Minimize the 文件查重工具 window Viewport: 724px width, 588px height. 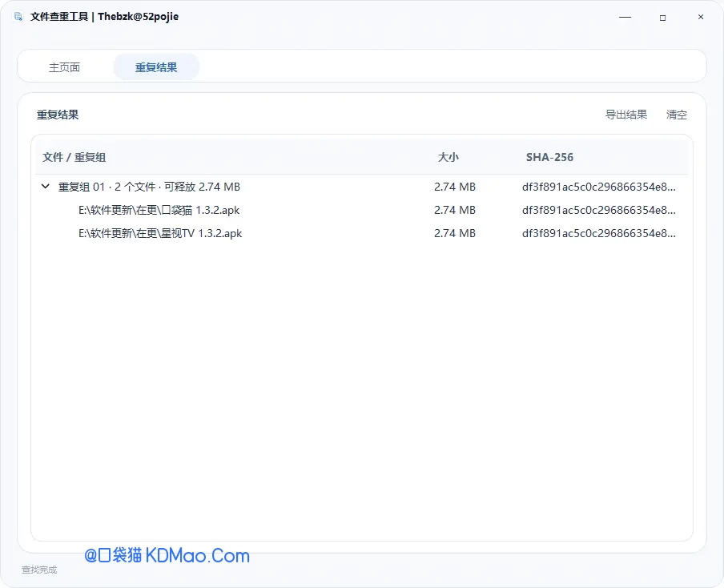click(625, 17)
